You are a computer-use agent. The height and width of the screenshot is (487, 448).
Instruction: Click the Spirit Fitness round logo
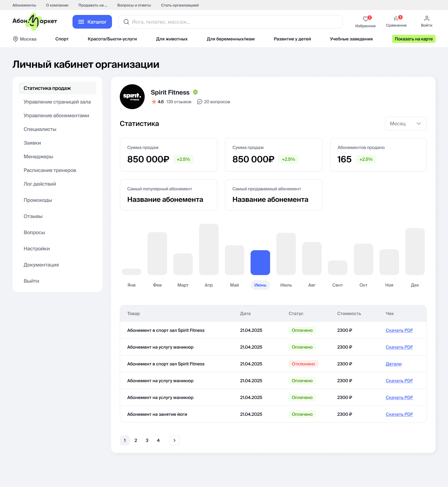pyautogui.click(x=132, y=97)
